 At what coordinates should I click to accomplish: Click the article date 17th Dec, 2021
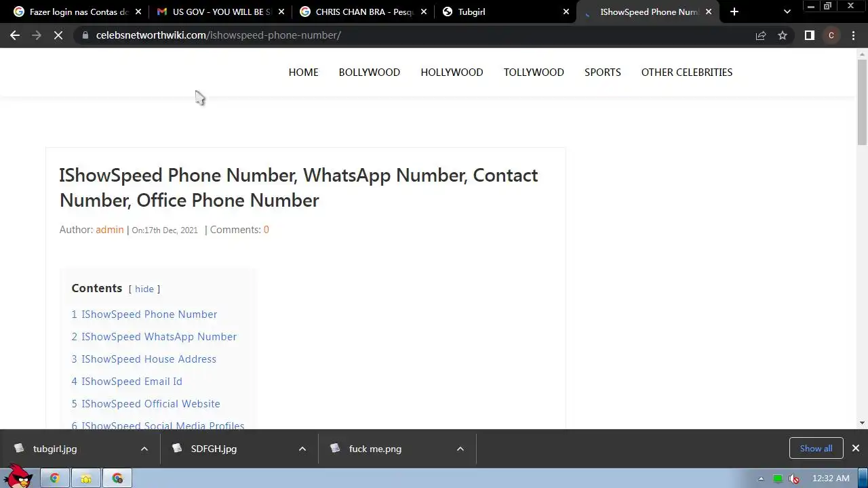(x=171, y=230)
